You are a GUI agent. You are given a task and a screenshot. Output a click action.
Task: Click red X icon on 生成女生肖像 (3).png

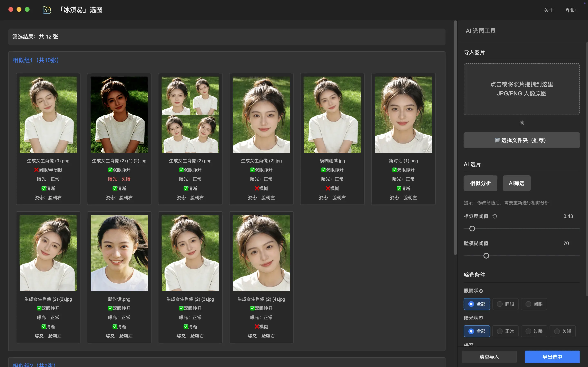coord(36,170)
